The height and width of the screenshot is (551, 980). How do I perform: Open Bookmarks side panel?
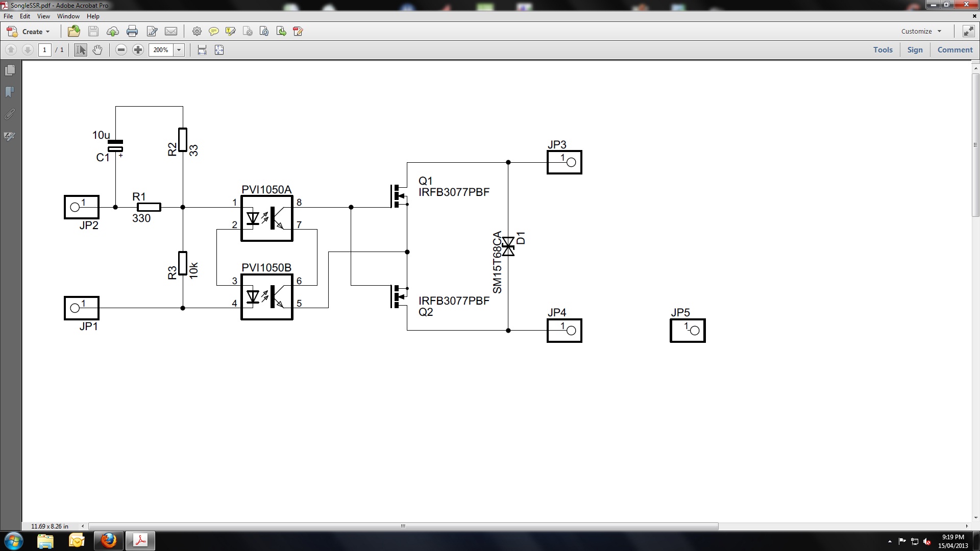click(x=10, y=92)
